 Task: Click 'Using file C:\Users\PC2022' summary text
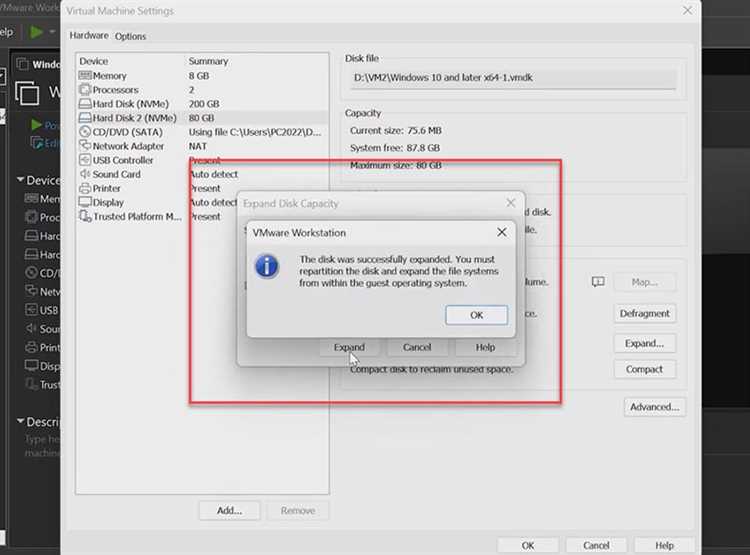point(255,132)
